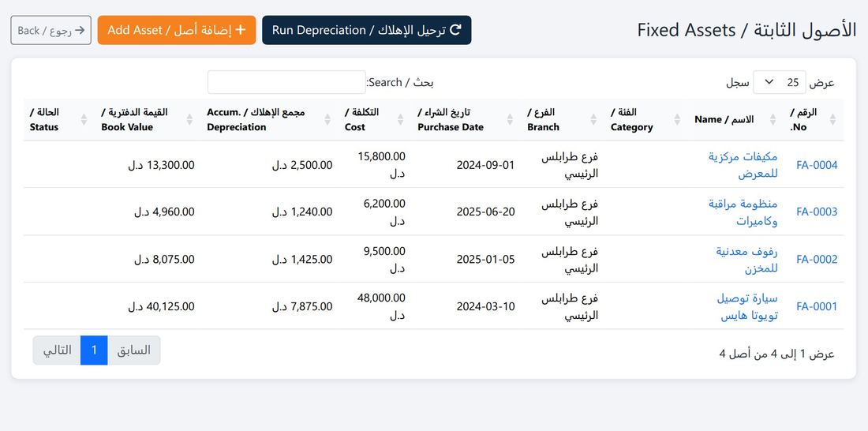Open asset link FA-0002

[x=817, y=259]
